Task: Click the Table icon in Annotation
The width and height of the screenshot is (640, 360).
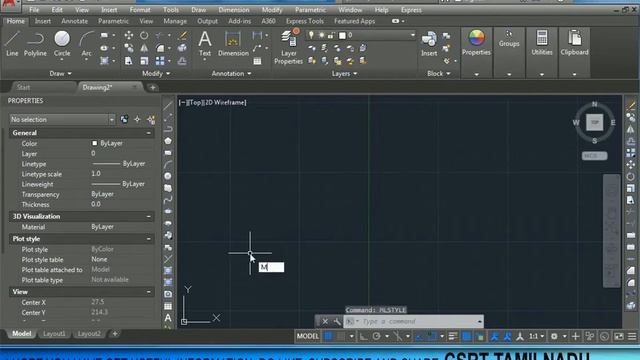Action: coord(257,61)
